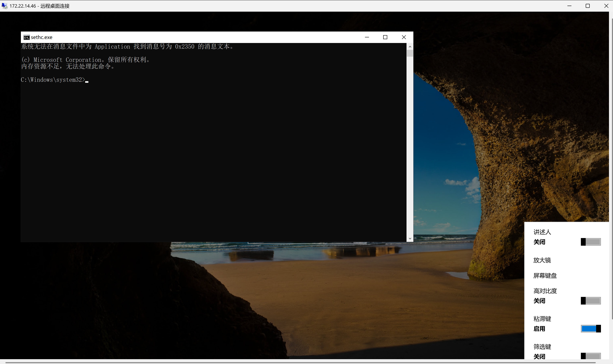Viewport: 613px width, 364px height.
Task: Click the sethc.exe console icon in title bar
Action: pyautogui.click(x=27, y=37)
